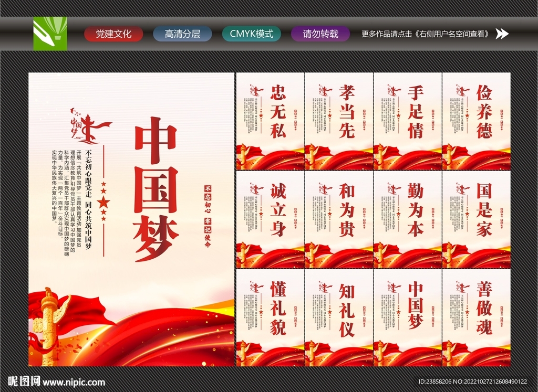The height and width of the screenshot is (392, 538).
Task: Click the red star icons on 忠无私 poster
Action: point(261,116)
